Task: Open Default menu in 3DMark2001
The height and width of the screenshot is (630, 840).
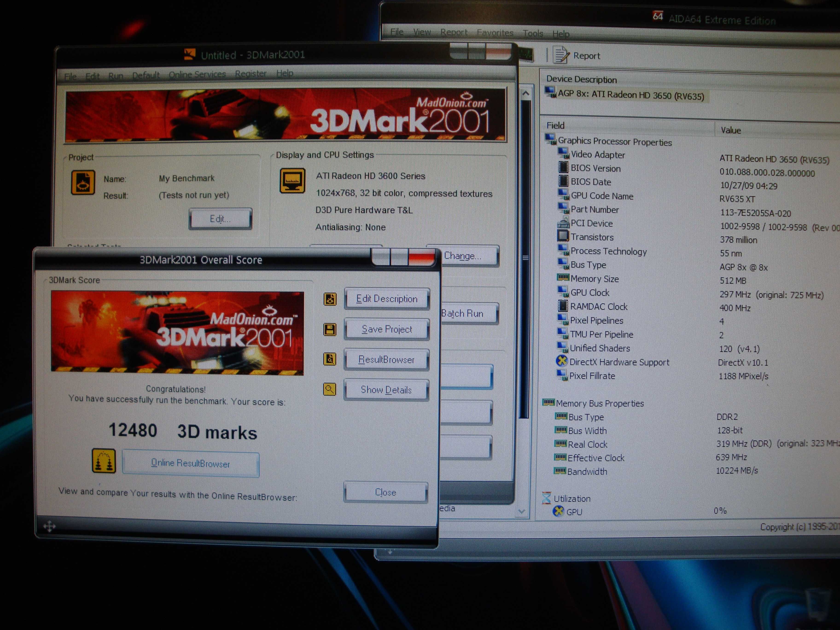Action: [146, 75]
